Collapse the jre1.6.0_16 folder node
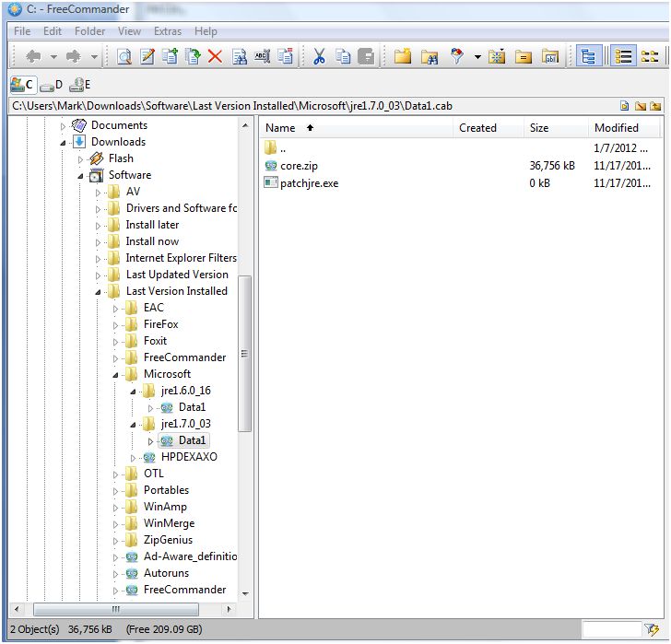This screenshot has height=644, width=671. 133,392
